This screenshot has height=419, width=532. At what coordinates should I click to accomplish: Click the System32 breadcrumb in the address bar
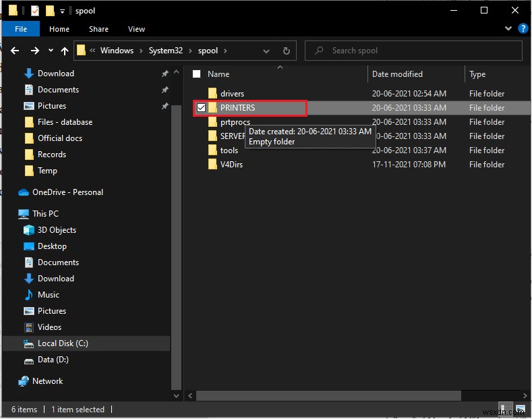[166, 50]
